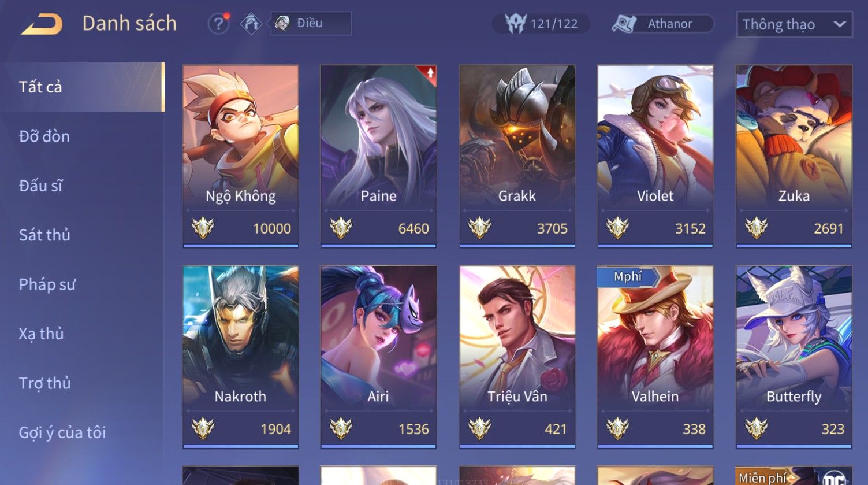Screen dimensions: 868x485
Task: Tap the progress bar under Grakk's card
Action: pyautogui.click(x=517, y=246)
